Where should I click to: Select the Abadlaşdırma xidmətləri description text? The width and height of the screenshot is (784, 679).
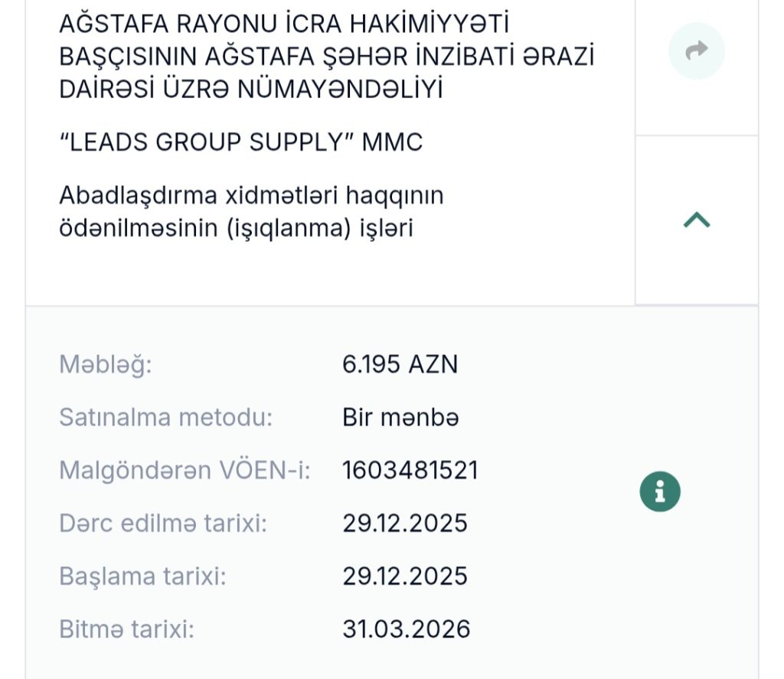[x=251, y=212]
